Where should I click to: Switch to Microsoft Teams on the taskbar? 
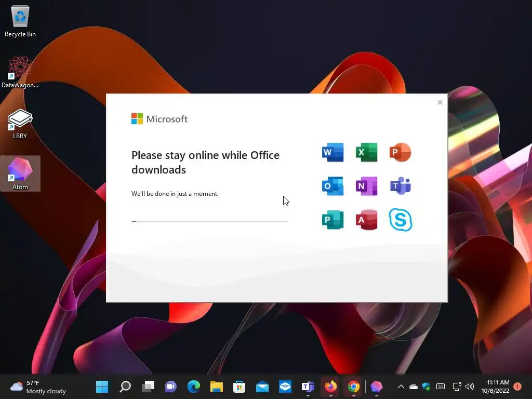pyautogui.click(x=308, y=387)
